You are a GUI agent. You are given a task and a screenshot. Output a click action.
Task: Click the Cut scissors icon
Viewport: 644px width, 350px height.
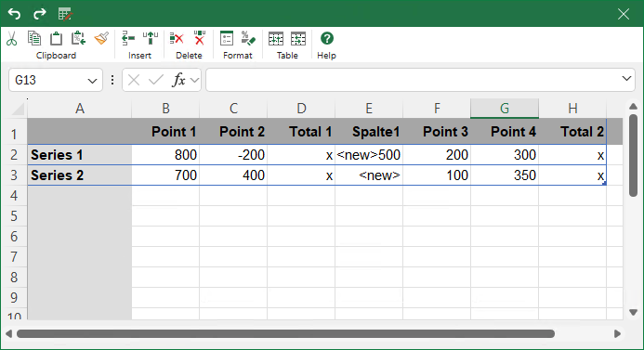pyautogui.click(x=11, y=39)
